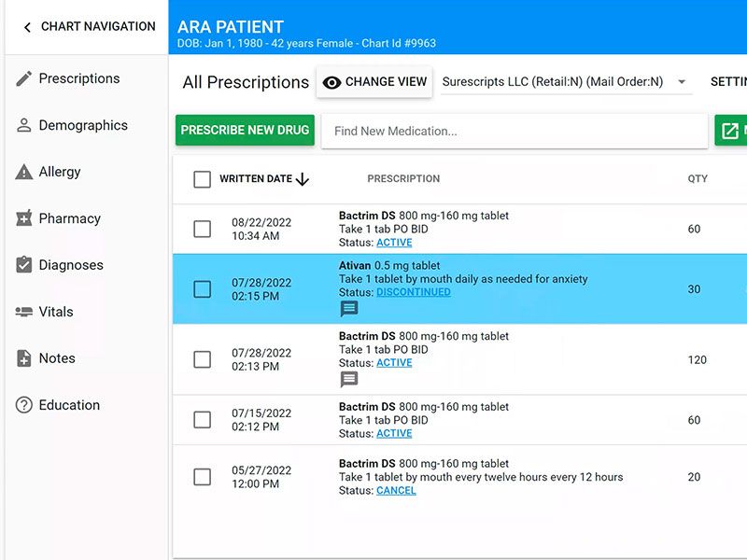Open comment icon on Ativan prescription
The height and width of the screenshot is (560, 747).
(349, 309)
